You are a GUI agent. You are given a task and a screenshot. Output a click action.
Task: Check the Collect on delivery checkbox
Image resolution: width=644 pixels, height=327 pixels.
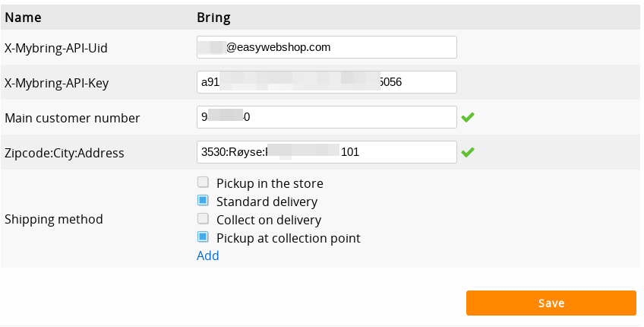203,218
